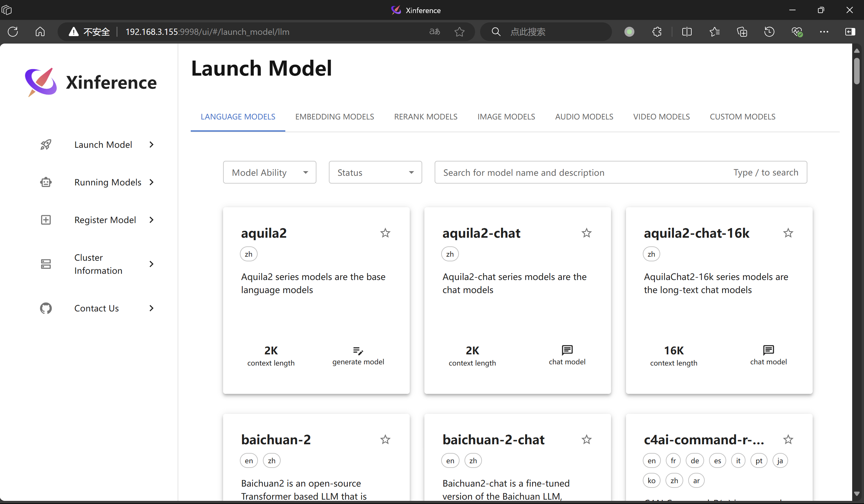
Task: Toggle favorite star on aquila2-chat-16k card
Action: click(788, 233)
